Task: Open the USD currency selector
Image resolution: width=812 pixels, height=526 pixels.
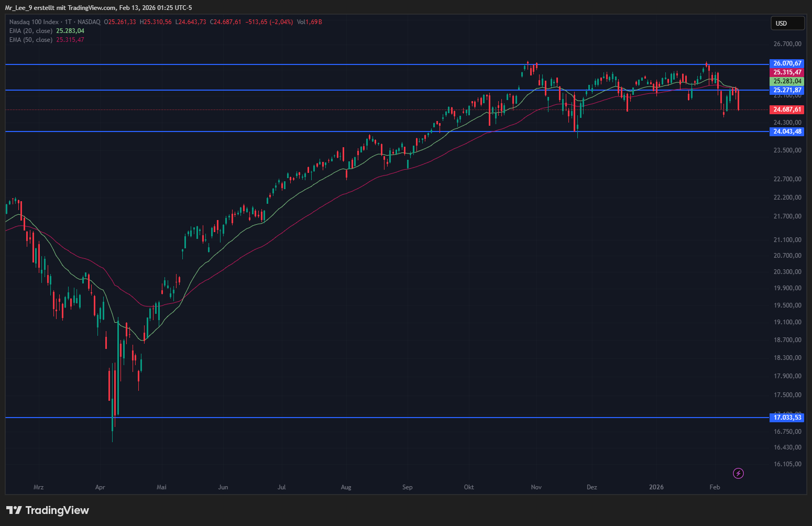Action: 787,24
